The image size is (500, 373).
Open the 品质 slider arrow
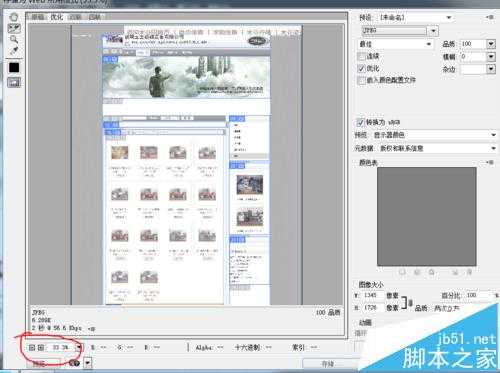[x=491, y=44]
